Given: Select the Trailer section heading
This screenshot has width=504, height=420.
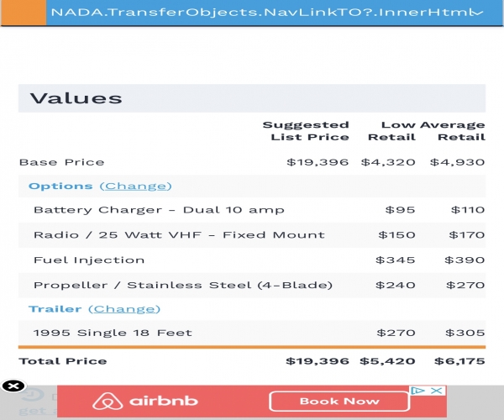Looking at the screenshot, I should coord(55,309).
